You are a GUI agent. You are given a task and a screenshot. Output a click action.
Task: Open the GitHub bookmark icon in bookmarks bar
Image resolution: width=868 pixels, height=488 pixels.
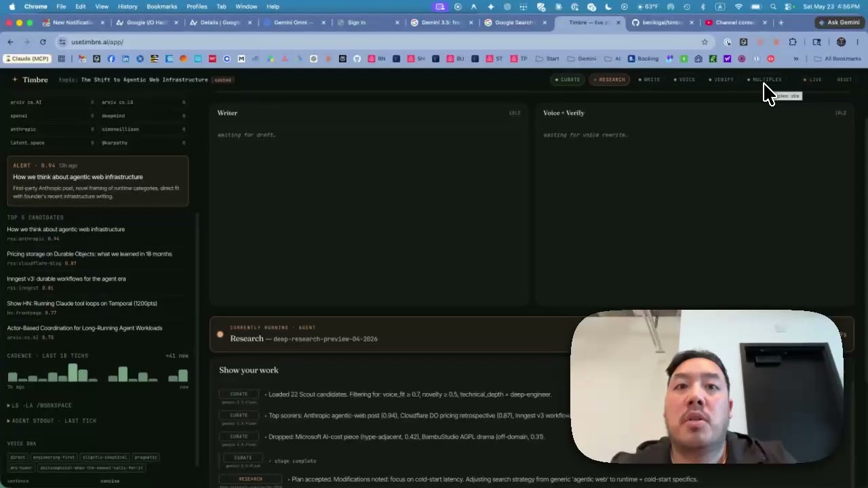[x=357, y=59]
